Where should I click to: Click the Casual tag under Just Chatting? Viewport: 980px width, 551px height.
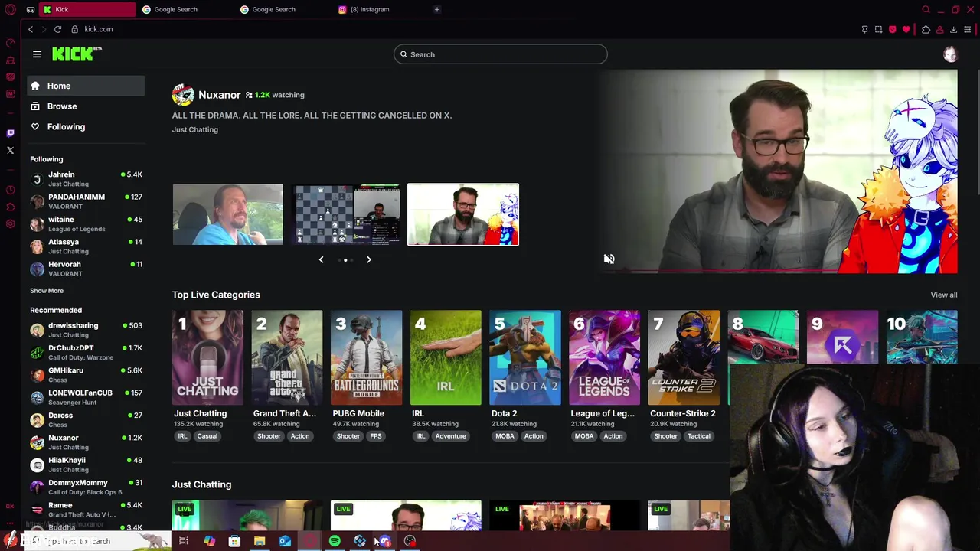coord(207,436)
